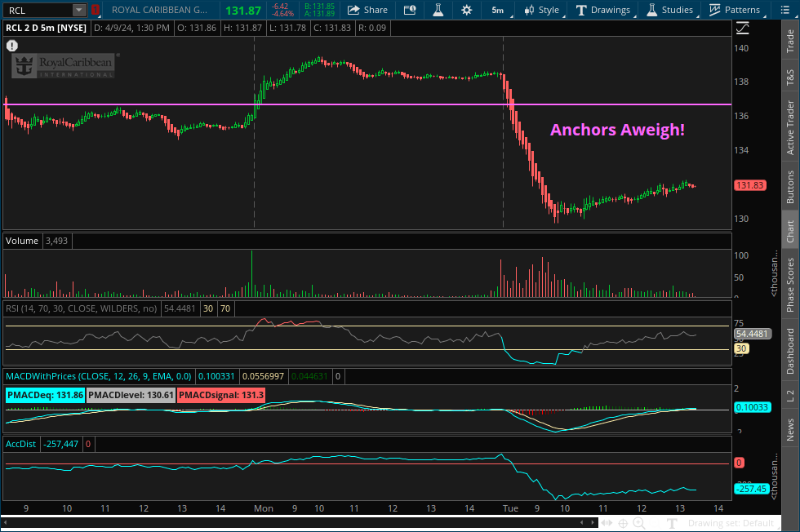Image resolution: width=800 pixels, height=532 pixels.
Task: Click the RSI study label
Action: pos(82,308)
